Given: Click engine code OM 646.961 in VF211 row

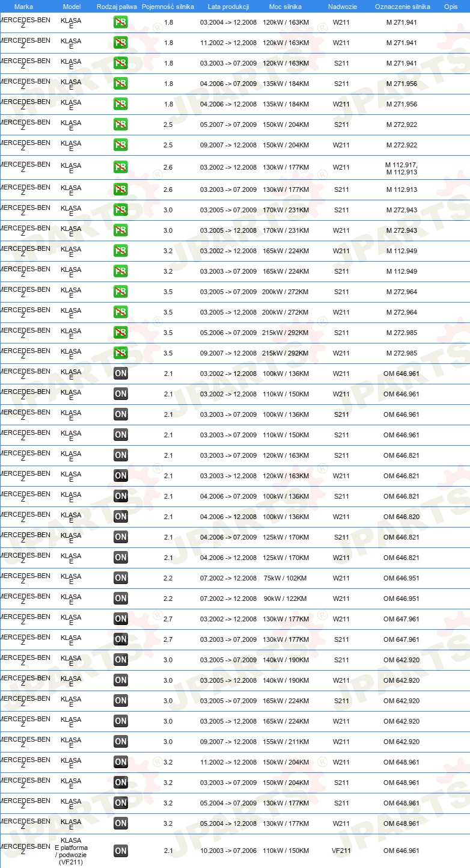Looking at the screenshot, I should [x=401, y=851].
